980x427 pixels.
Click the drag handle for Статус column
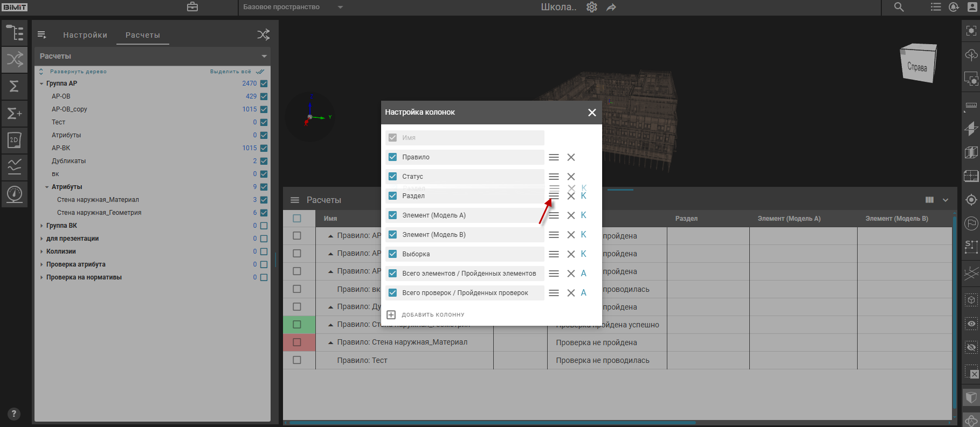pos(554,177)
